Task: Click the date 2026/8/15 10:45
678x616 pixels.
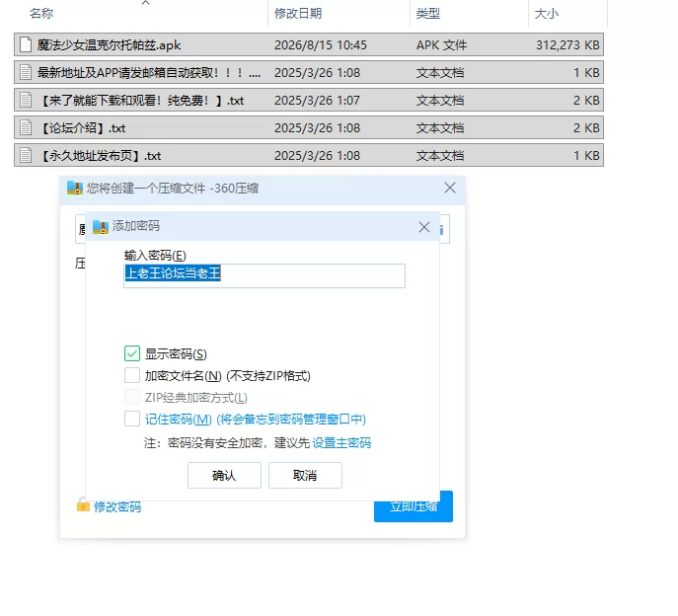Action: click(321, 45)
